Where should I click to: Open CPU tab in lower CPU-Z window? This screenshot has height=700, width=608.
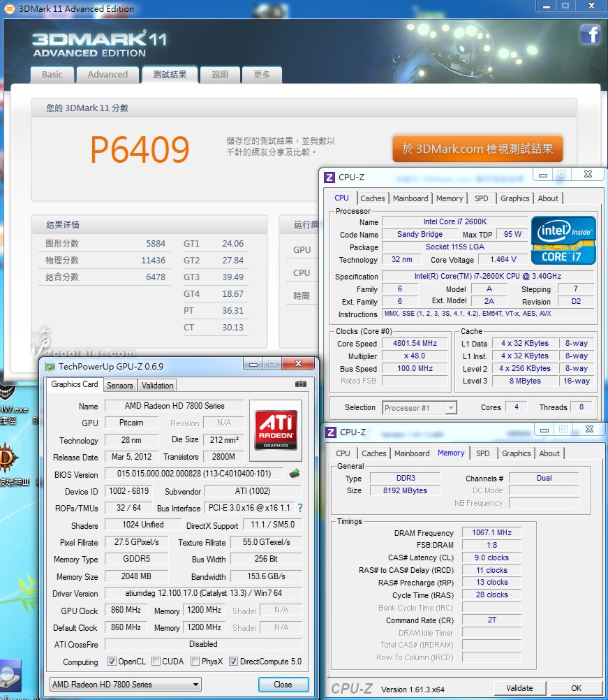(343, 453)
